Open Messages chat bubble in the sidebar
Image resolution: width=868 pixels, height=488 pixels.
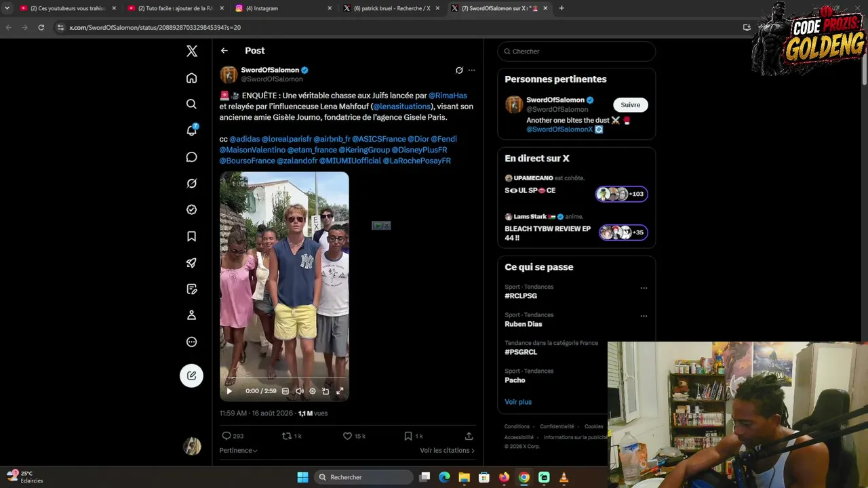[x=192, y=157]
